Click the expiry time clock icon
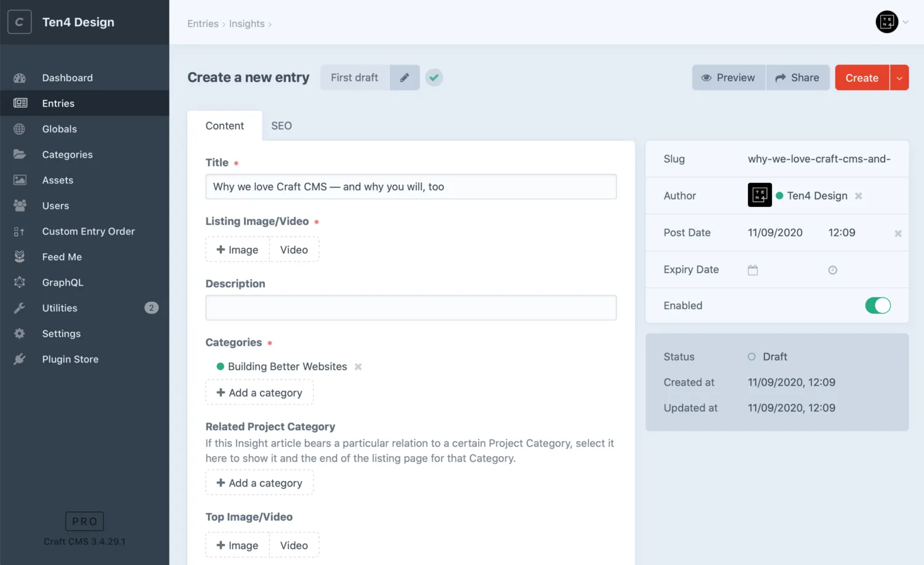 [x=833, y=270]
